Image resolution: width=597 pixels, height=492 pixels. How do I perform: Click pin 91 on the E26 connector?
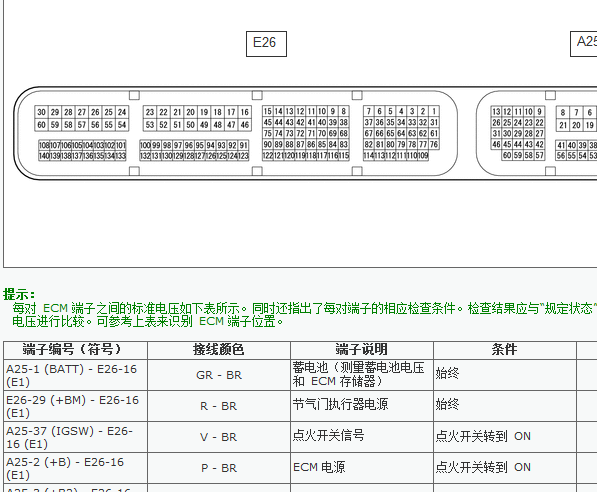tap(244, 145)
